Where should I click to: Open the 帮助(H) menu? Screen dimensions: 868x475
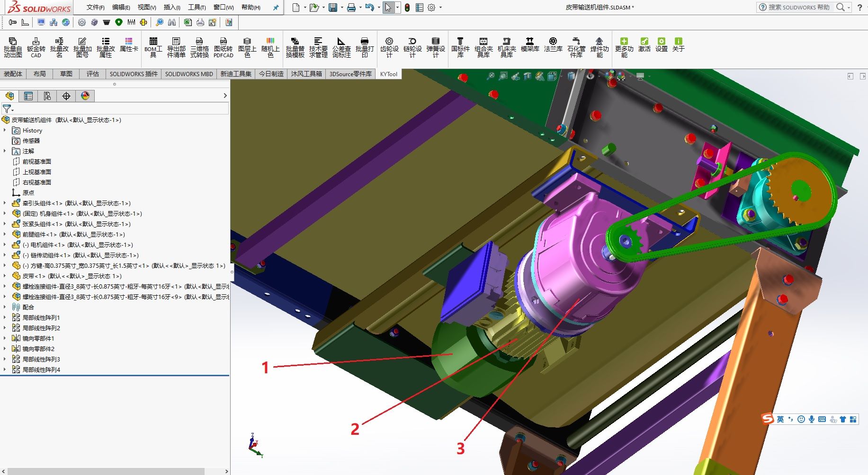251,7
